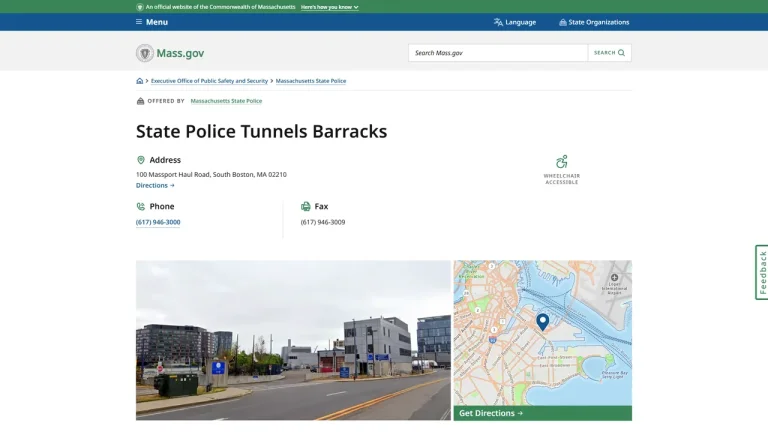768x432 pixels.
Task: Click the Offered By building icon
Action: click(x=141, y=101)
